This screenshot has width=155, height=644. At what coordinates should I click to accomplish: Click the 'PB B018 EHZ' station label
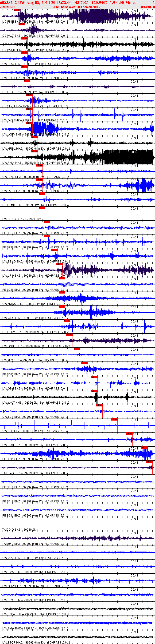[x=12, y=488]
